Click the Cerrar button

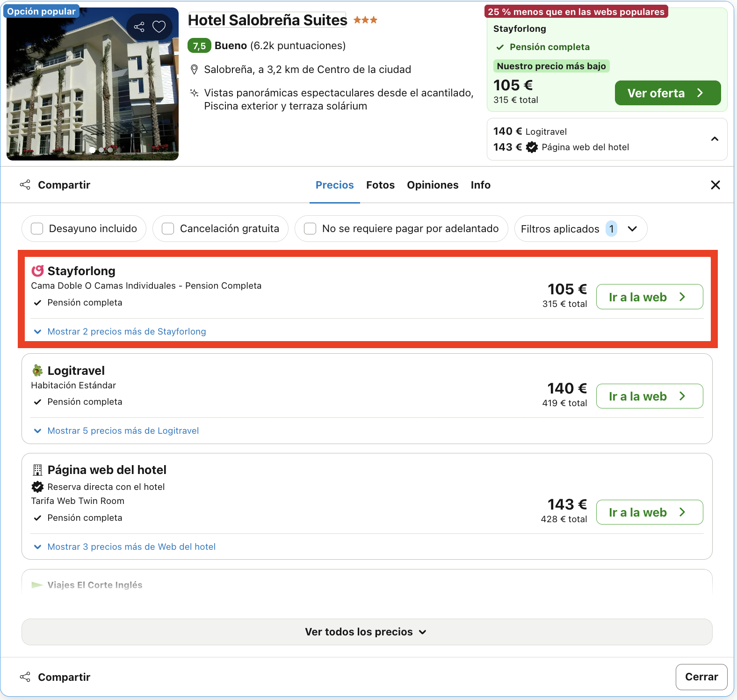[x=701, y=677]
